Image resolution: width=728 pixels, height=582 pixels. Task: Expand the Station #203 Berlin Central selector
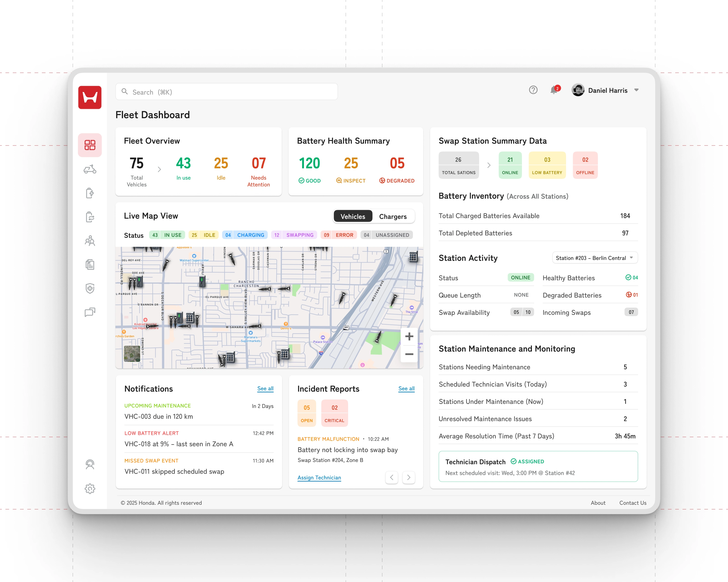595,258
